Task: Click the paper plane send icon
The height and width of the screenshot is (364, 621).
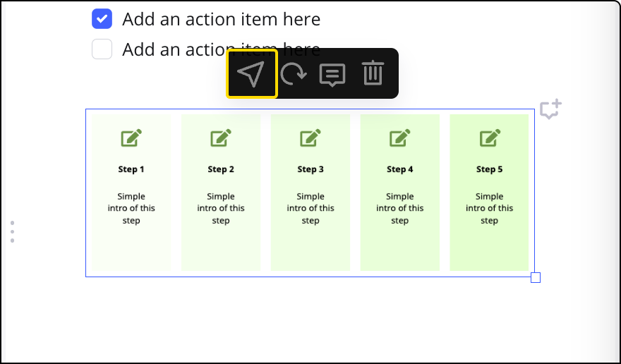Action: point(251,73)
